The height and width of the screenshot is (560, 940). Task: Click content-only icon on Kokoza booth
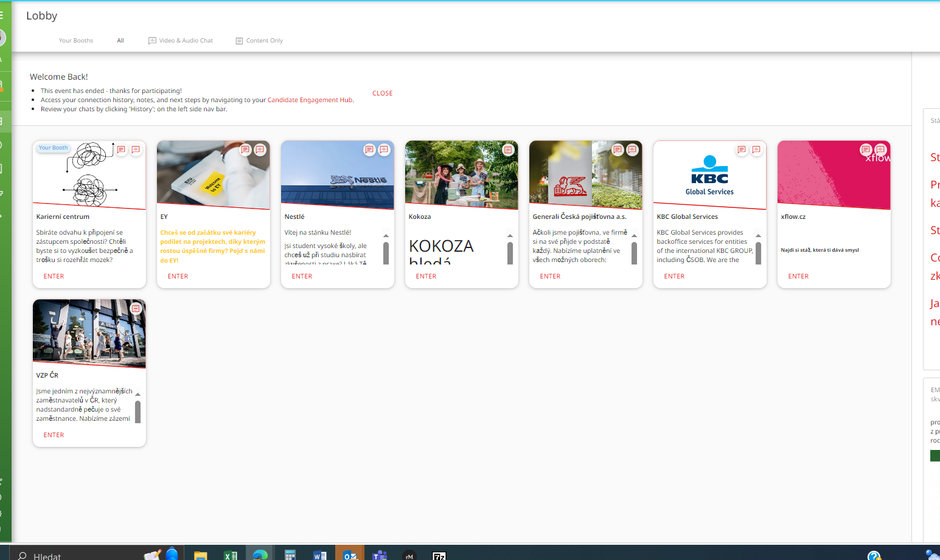508,150
